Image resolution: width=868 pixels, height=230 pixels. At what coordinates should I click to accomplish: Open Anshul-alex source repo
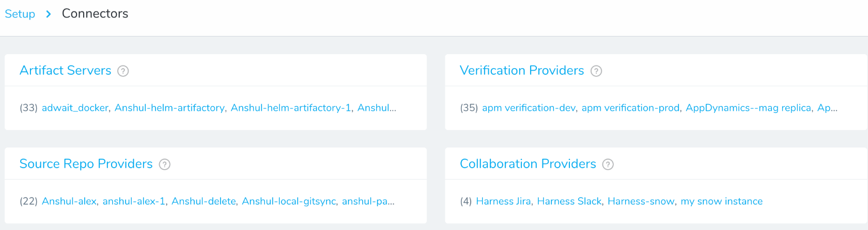coord(69,201)
